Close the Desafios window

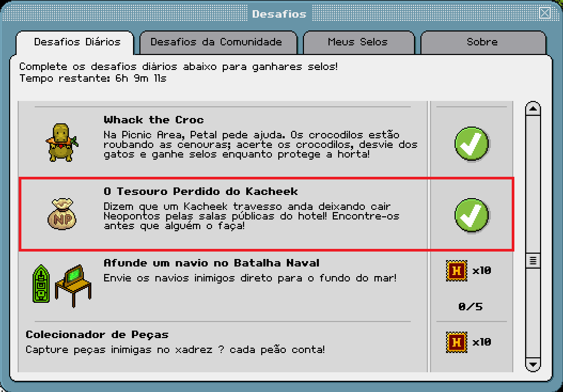[545, 13]
